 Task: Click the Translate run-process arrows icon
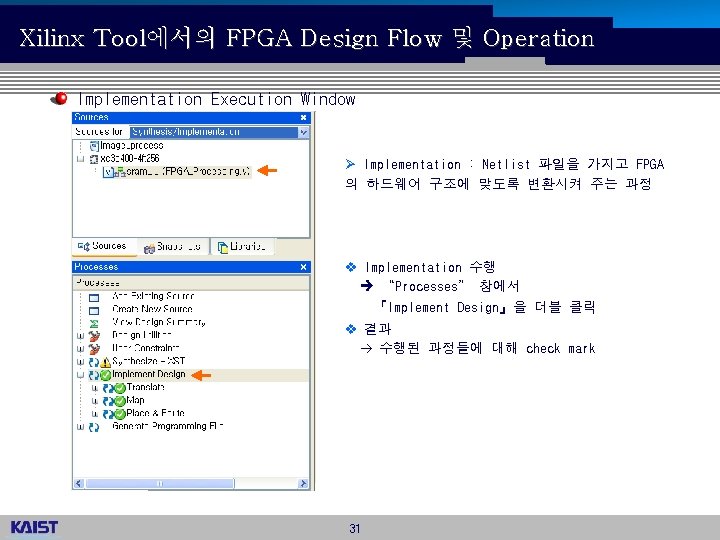(108, 388)
